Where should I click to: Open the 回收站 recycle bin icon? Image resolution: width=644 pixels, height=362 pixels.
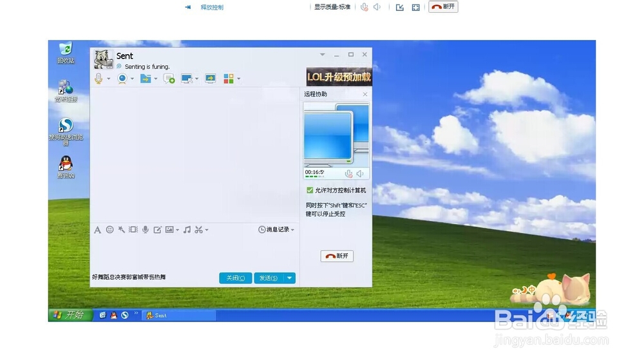[66, 53]
